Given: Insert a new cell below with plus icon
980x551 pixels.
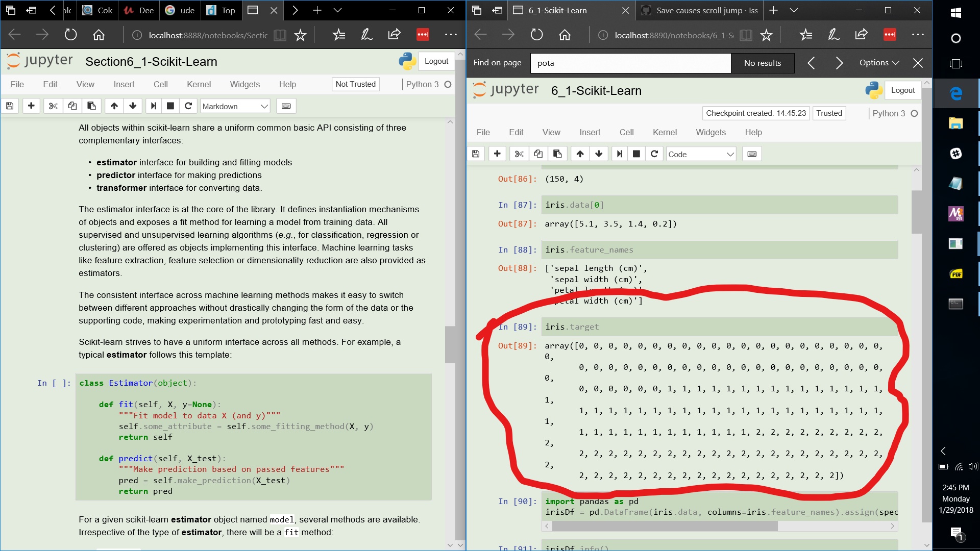Looking at the screenshot, I should tap(497, 154).
